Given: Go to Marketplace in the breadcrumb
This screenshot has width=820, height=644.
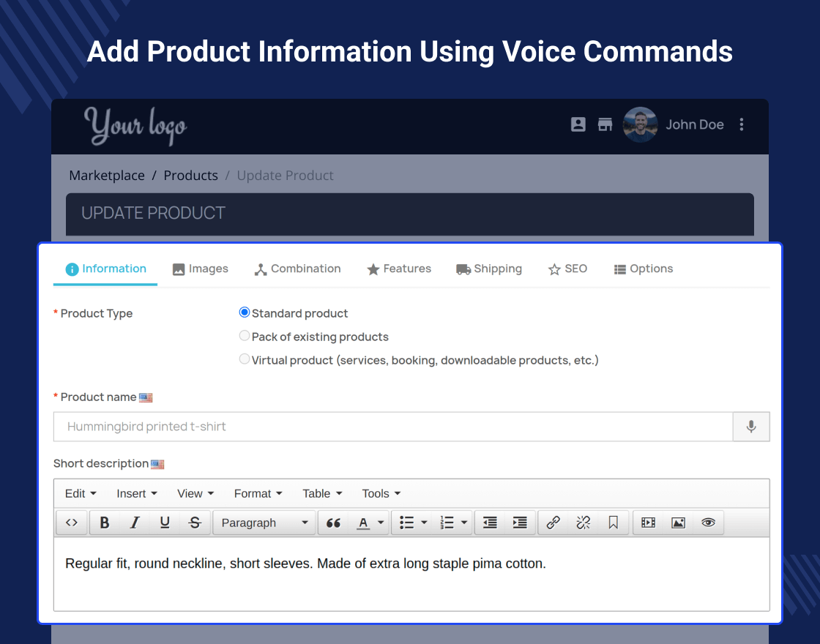Looking at the screenshot, I should pyautogui.click(x=107, y=176).
